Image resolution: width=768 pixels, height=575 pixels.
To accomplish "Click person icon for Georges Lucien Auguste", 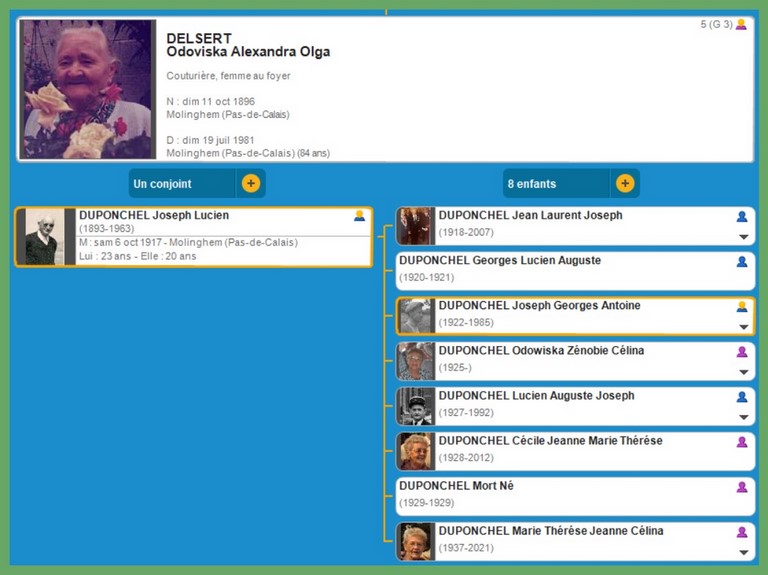I will (742, 261).
